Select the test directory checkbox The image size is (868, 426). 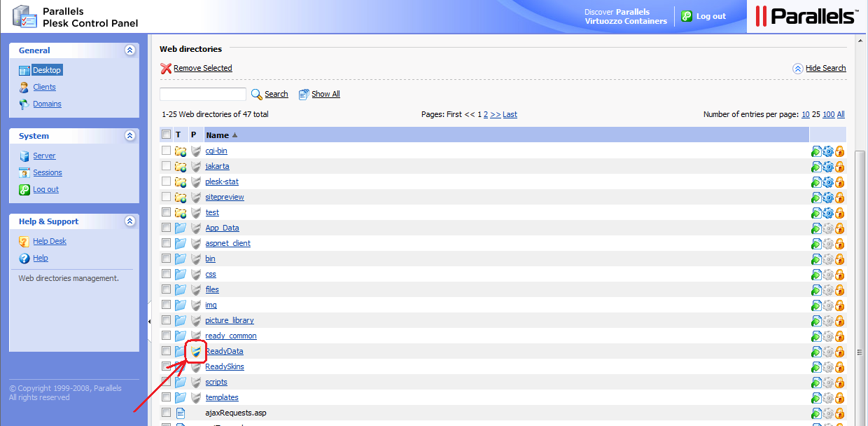click(x=166, y=212)
